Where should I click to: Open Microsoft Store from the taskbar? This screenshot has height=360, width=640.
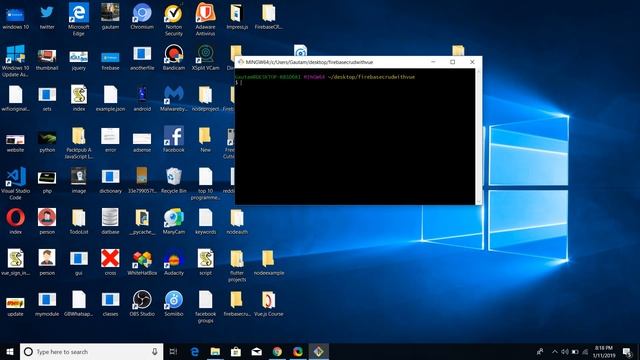[x=236, y=351]
